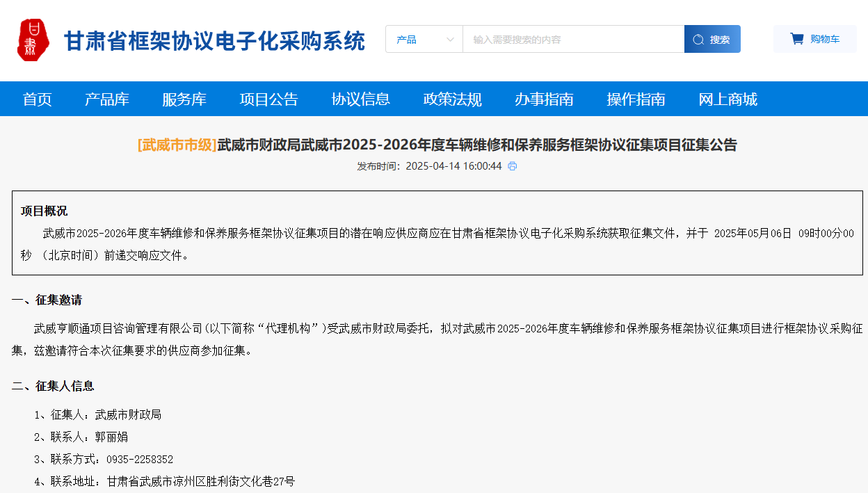Expand the search type selector arrow
Image resolution: width=868 pixels, height=493 pixels.
(x=451, y=39)
